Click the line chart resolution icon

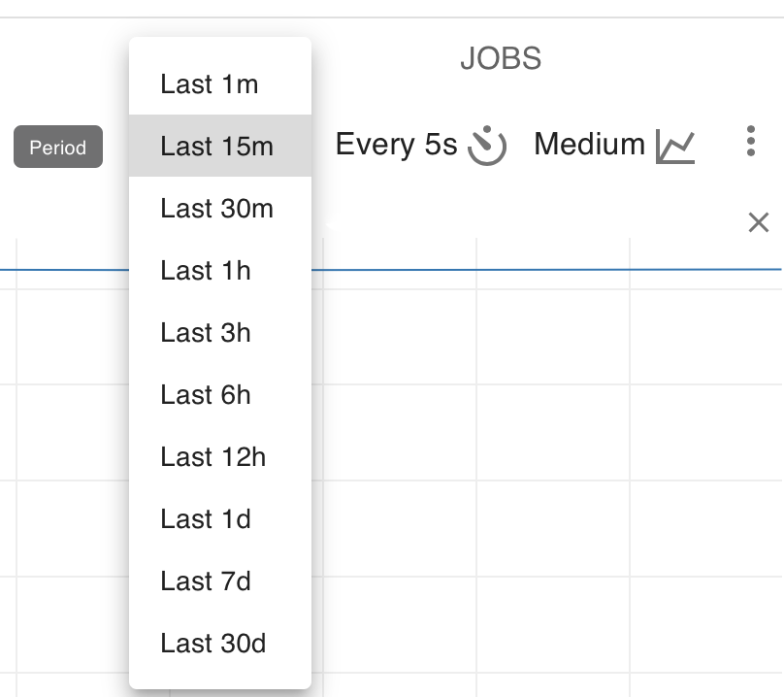(675, 147)
